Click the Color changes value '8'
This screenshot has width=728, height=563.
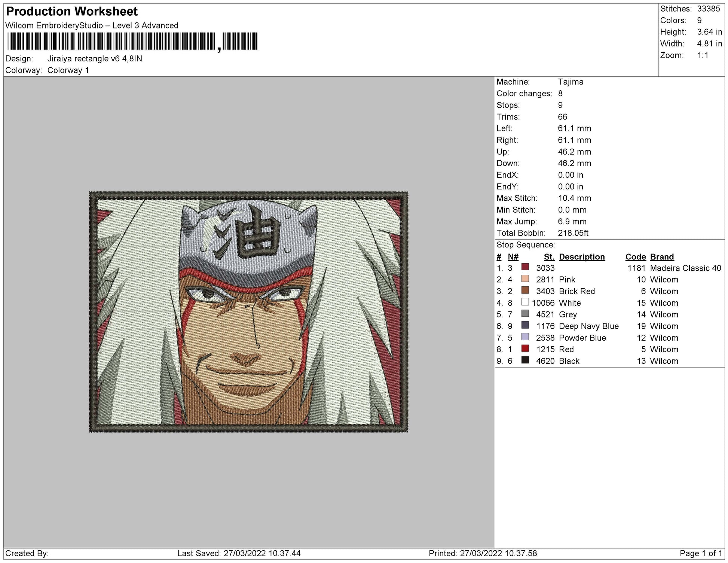[x=560, y=94]
